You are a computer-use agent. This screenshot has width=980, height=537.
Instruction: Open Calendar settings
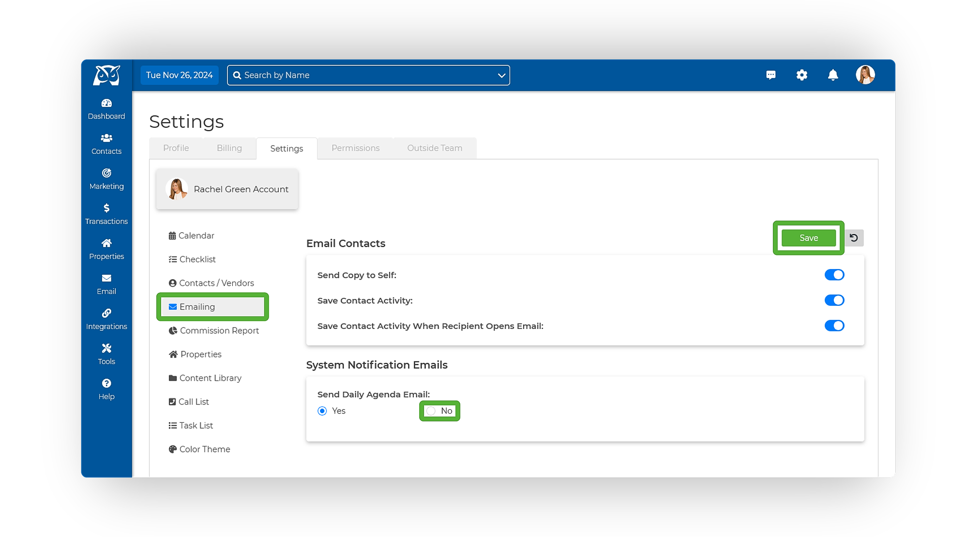click(192, 236)
